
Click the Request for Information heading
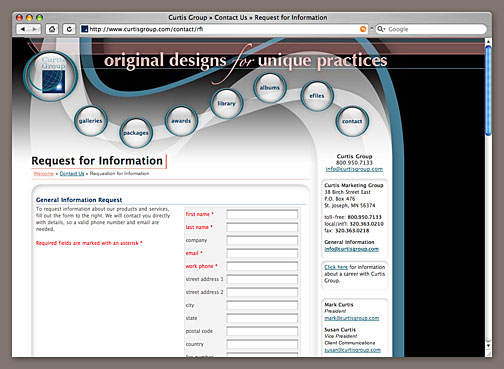pyautogui.click(x=97, y=161)
